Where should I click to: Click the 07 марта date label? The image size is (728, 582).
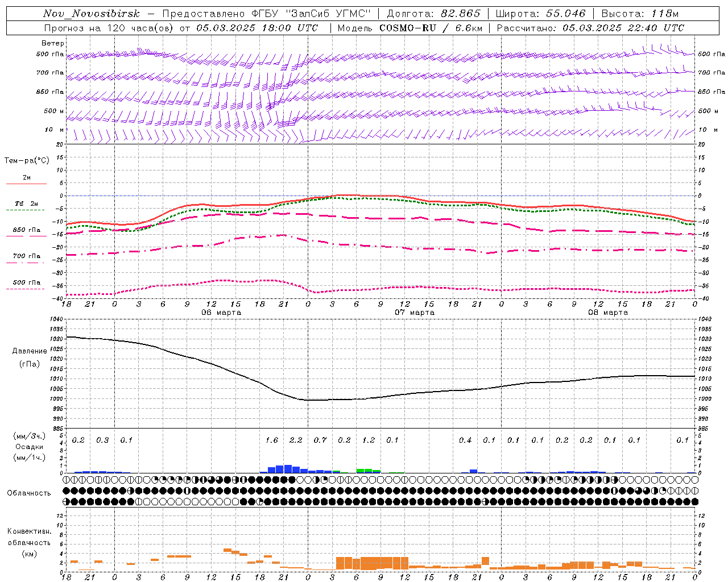pyautogui.click(x=415, y=313)
